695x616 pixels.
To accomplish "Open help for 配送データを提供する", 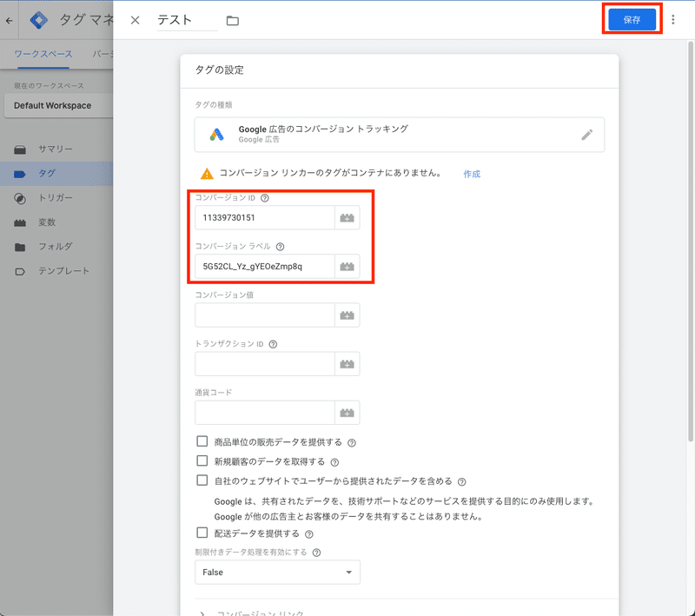I will pos(309,534).
